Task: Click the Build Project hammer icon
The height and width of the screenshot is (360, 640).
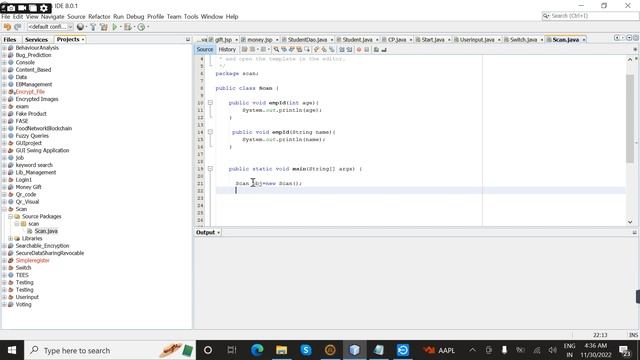Action: (93, 27)
